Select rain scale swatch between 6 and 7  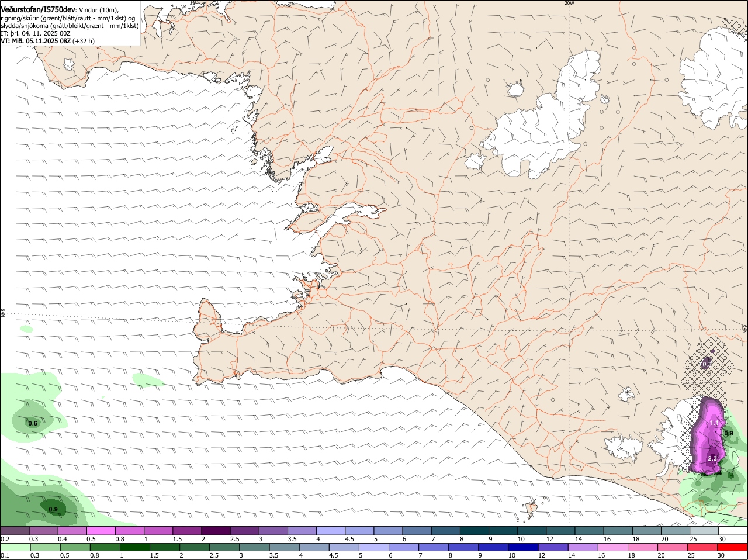pyautogui.click(x=404, y=547)
